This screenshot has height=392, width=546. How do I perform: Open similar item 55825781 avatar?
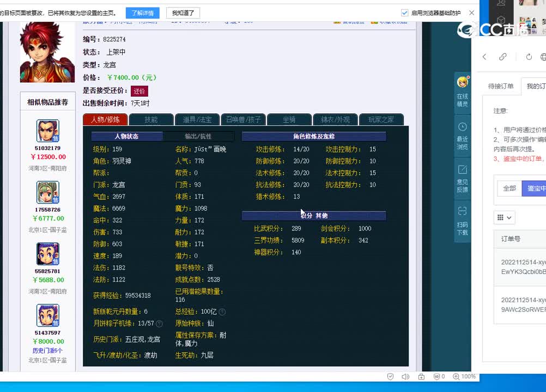pyautogui.click(x=48, y=254)
